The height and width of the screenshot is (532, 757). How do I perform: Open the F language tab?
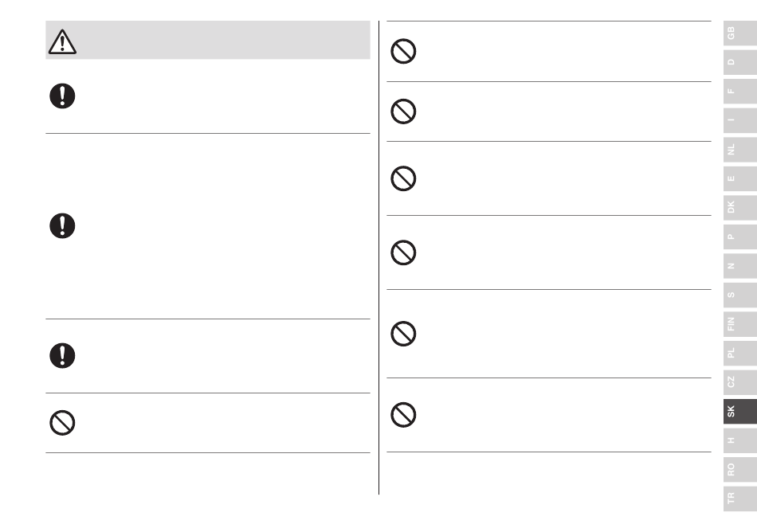[740, 91]
